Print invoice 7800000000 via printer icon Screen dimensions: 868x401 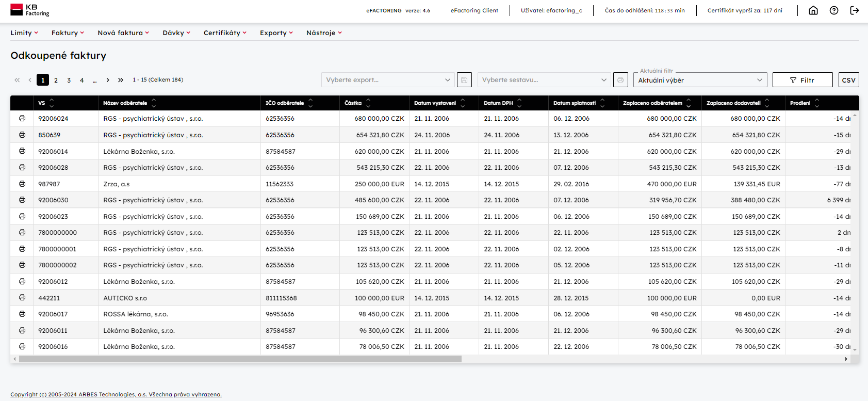[22, 232]
